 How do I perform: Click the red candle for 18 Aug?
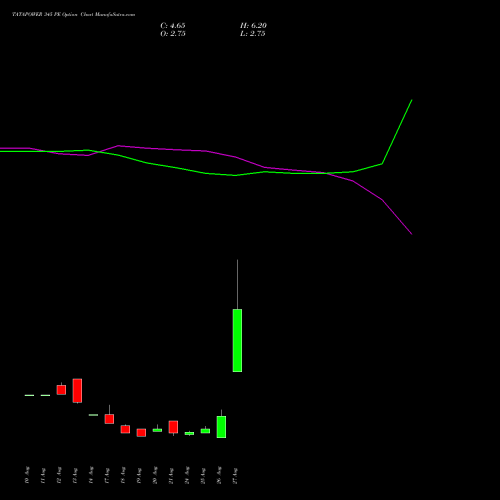pos(125,429)
